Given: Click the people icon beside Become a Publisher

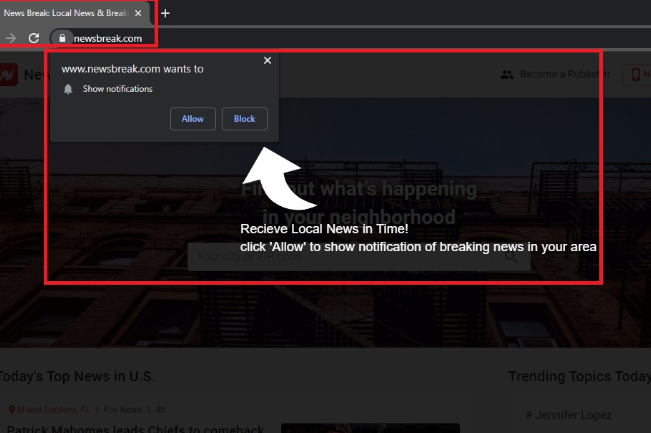Looking at the screenshot, I should point(507,75).
